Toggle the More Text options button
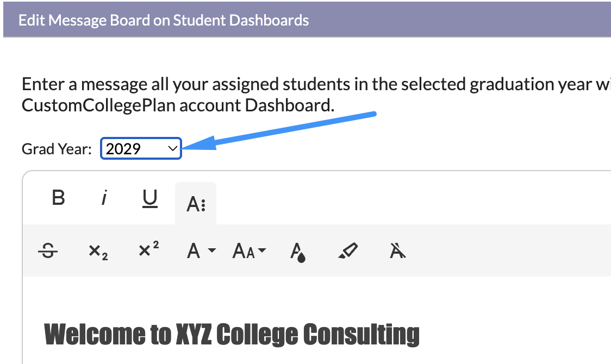The width and height of the screenshot is (611, 364). tap(196, 204)
